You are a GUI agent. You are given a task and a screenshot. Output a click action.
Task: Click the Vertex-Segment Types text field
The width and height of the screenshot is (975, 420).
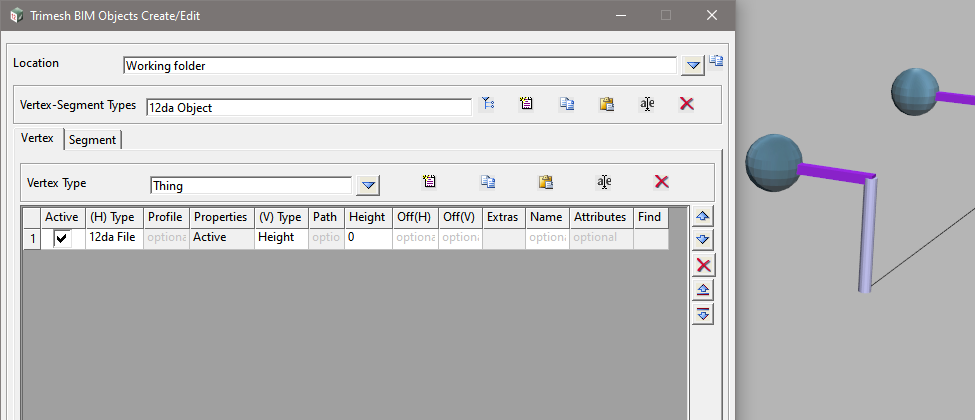click(307, 107)
